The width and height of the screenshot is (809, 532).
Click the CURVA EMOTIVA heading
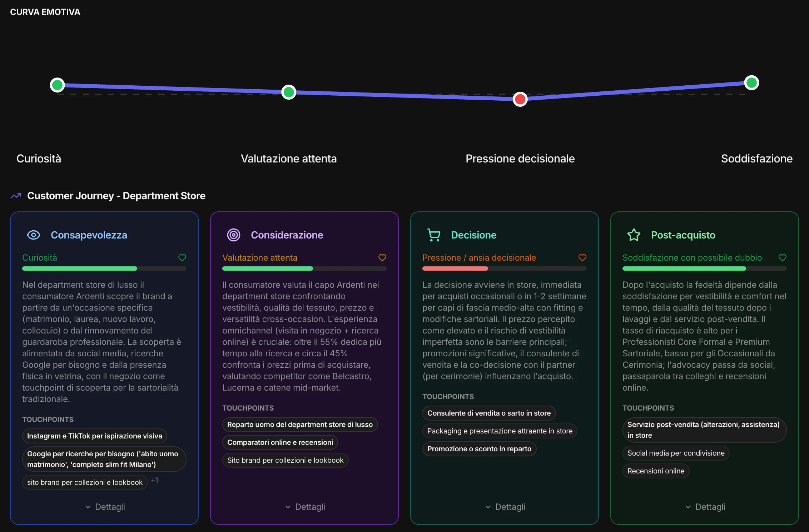click(x=45, y=12)
